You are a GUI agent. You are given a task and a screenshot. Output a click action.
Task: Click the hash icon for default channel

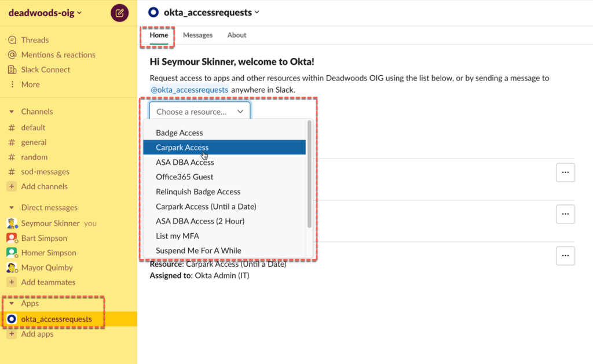tap(12, 128)
